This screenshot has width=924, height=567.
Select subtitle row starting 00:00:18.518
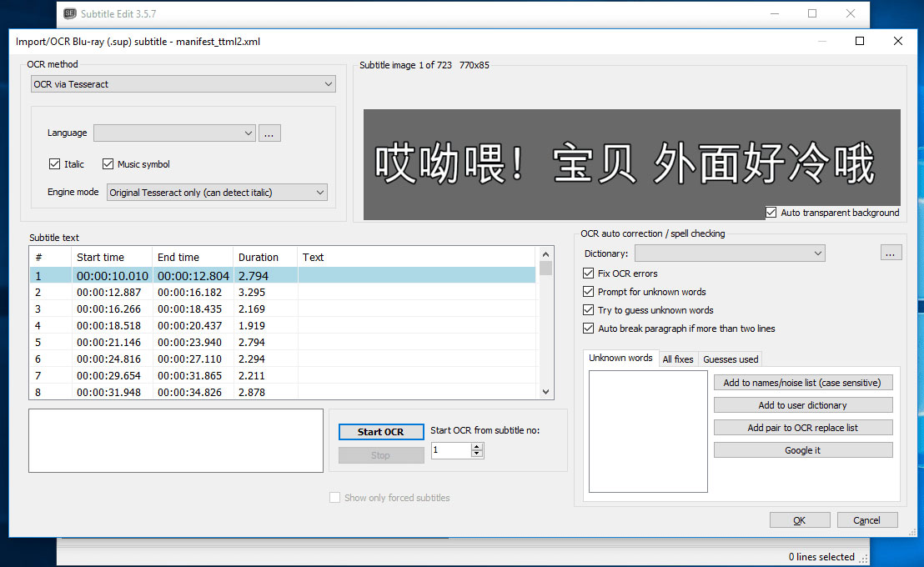(x=283, y=325)
